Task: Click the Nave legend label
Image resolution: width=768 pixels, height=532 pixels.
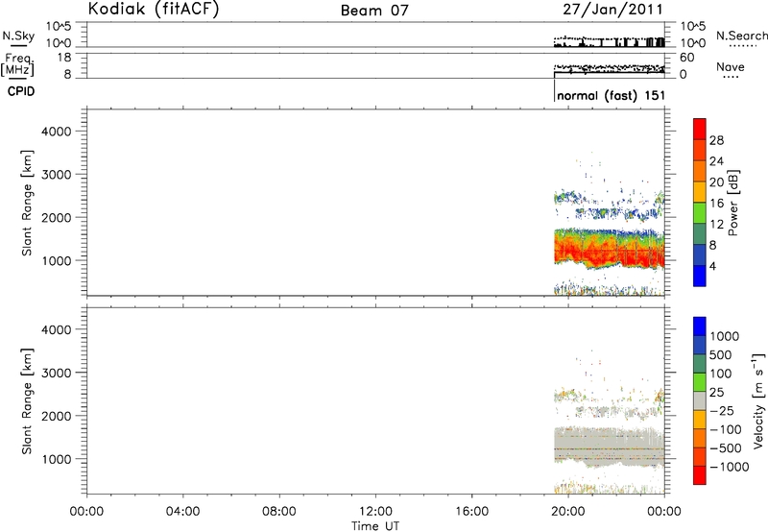Action: [x=730, y=67]
